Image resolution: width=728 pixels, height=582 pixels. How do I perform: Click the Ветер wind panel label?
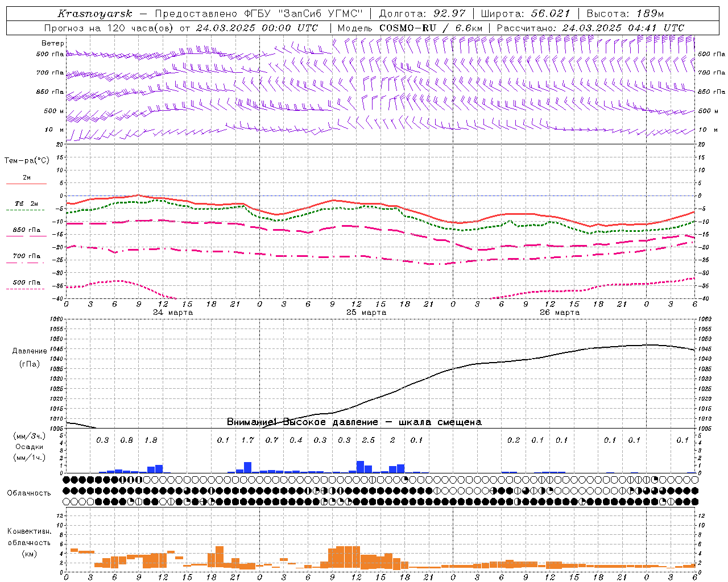point(53,43)
